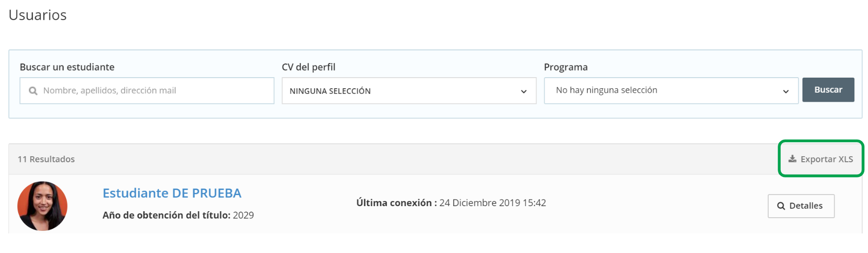The width and height of the screenshot is (868, 253).
Task: Open the Estudiante DE PRUEBA profile link
Action: tap(172, 193)
